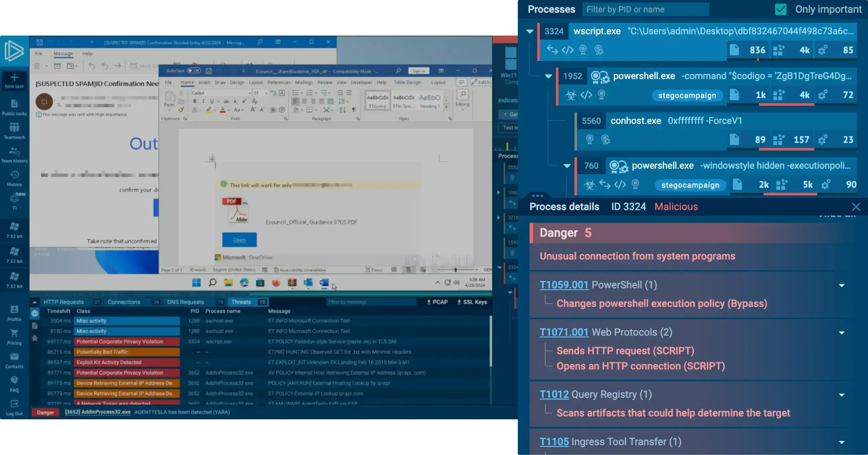Image resolution: width=868 pixels, height=455 pixels.
Task: Expand the T1059.001 PowerShell dropdown arrow
Action: click(841, 286)
